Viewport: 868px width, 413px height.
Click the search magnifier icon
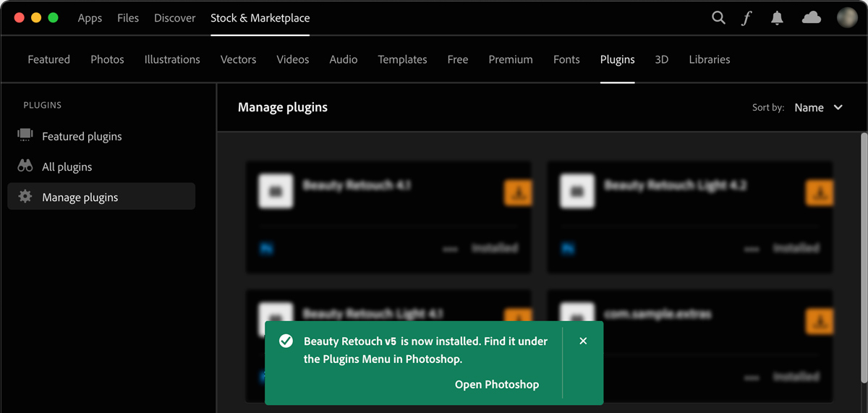click(x=718, y=18)
